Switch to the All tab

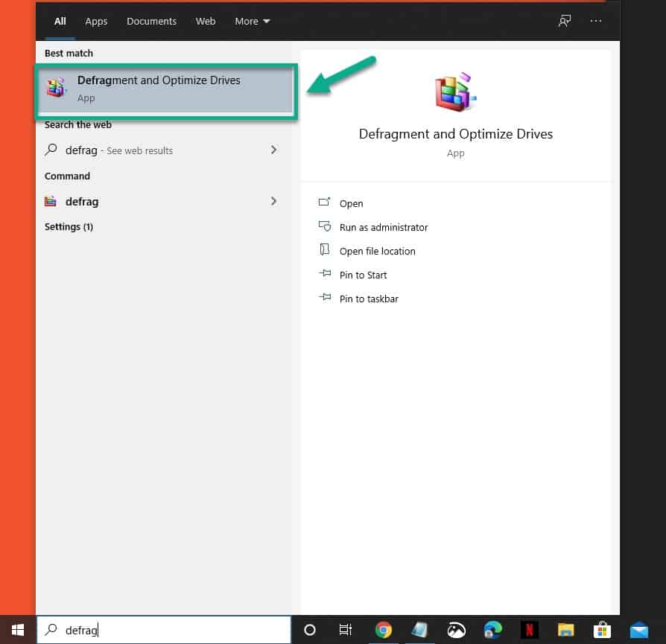pyautogui.click(x=60, y=22)
